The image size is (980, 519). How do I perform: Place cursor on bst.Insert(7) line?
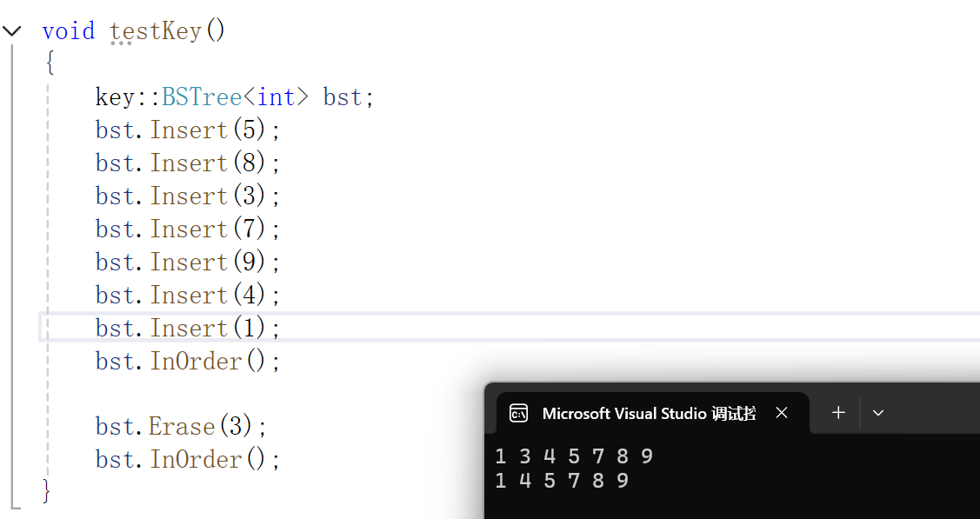188,230
